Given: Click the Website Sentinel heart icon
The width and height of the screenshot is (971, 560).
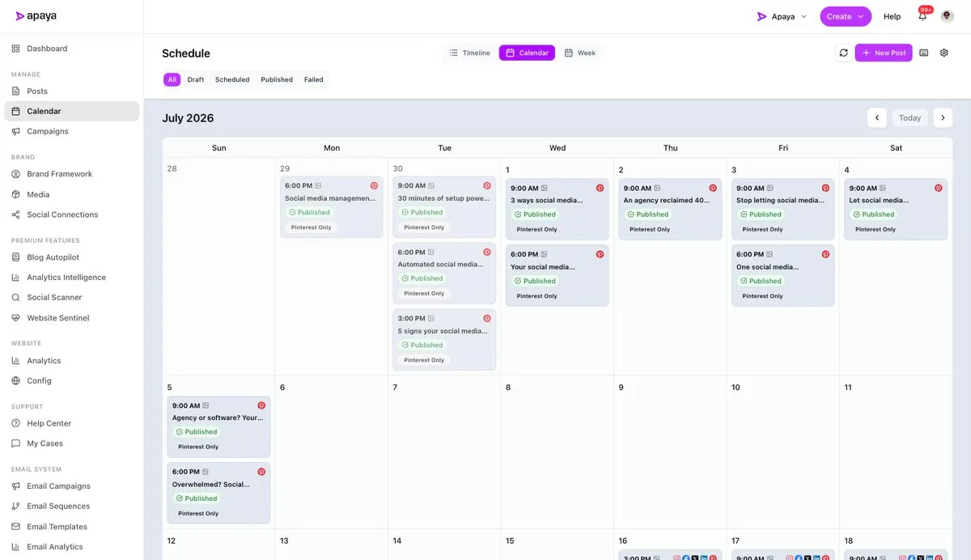Looking at the screenshot, I should tap(16, 318).
